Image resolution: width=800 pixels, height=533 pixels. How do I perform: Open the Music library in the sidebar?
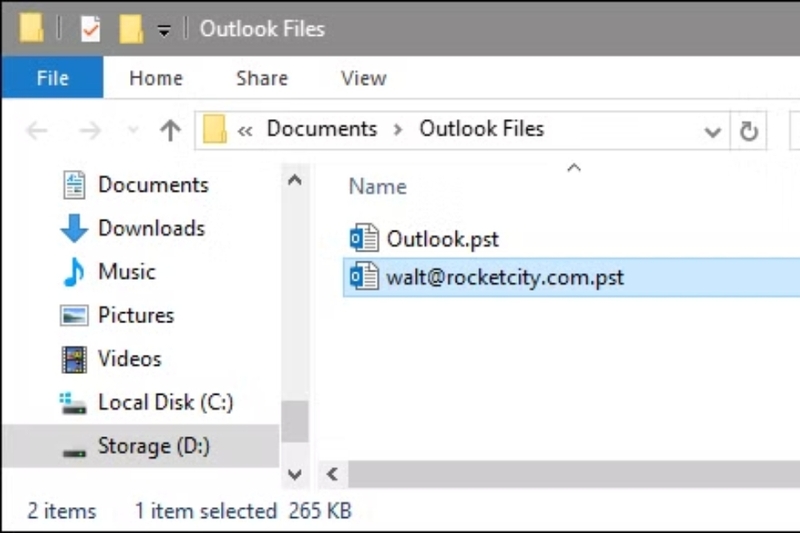coord(126,272)
